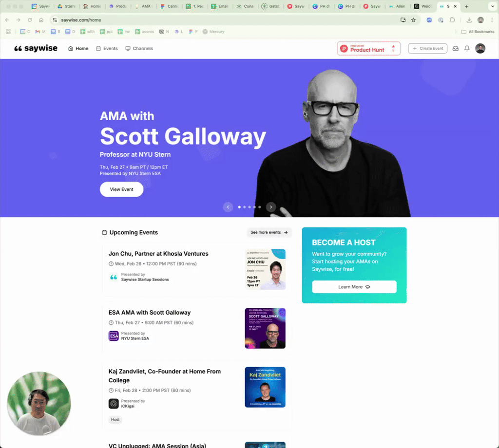Open browser downloads icon

tap(469, 19)
